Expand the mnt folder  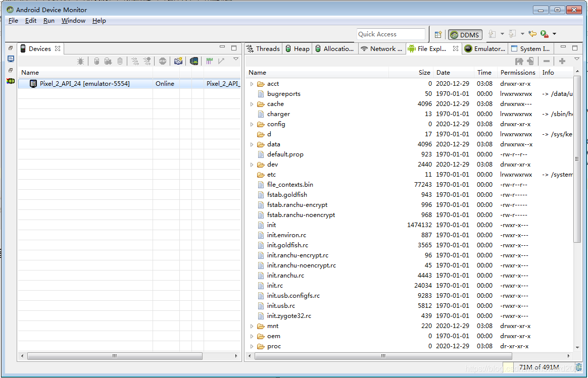(x=252, y=327)
